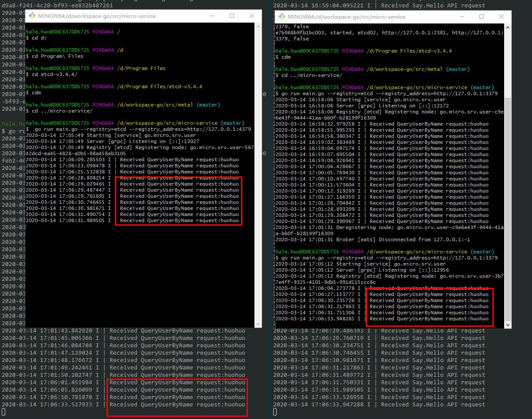Maximize the left MINGW64 terminal window
532x419 pixels.
232,16
